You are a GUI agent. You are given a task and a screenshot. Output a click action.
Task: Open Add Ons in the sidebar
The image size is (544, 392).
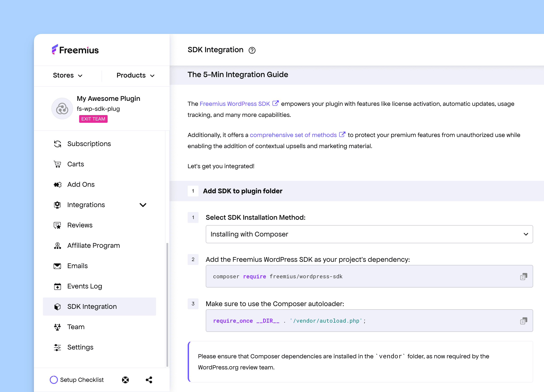pyautogui.click(x=99, y=184)
